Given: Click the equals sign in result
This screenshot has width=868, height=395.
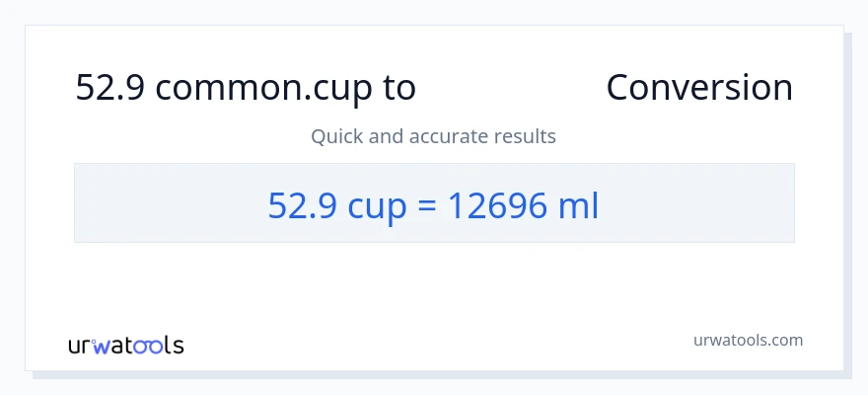Looking at the screenshot, I should (427, 205).
